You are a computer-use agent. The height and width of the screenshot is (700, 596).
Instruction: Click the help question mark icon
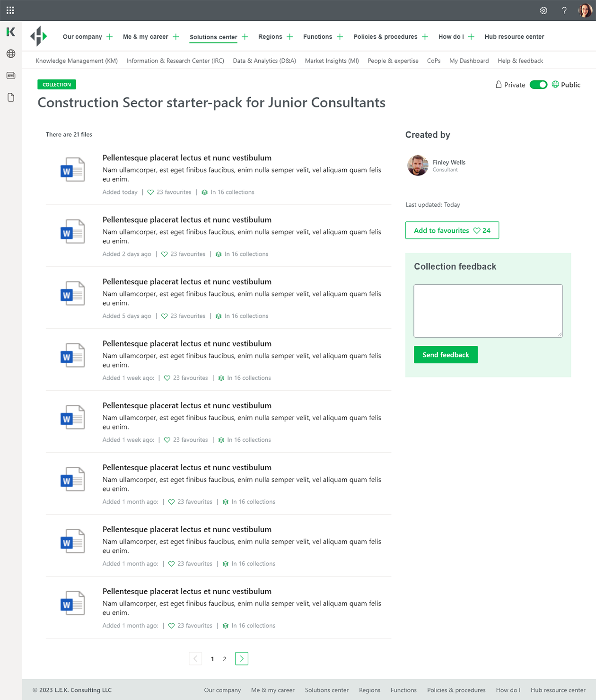click(564, 10)
